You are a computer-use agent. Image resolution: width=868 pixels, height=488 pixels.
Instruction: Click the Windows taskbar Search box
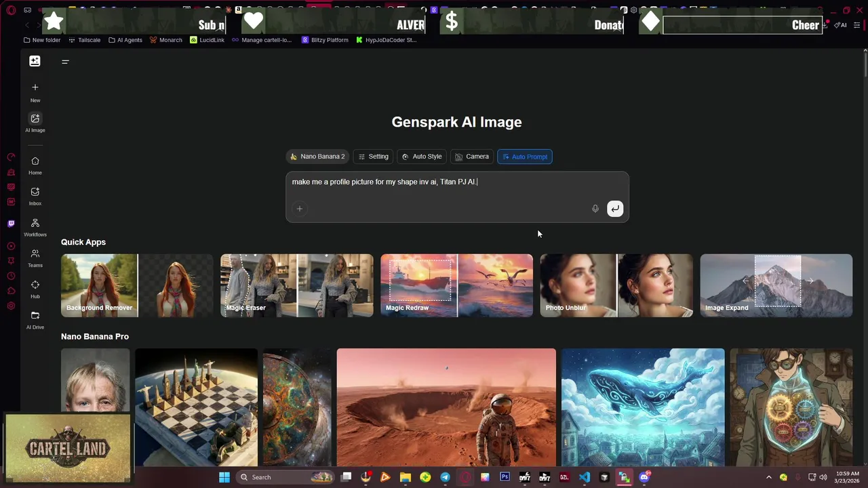point(285,477)
